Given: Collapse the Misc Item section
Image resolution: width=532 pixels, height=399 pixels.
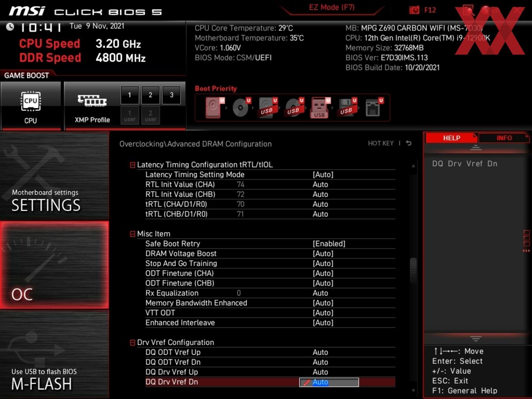Looking at the screenshot, I should [133, 234].
